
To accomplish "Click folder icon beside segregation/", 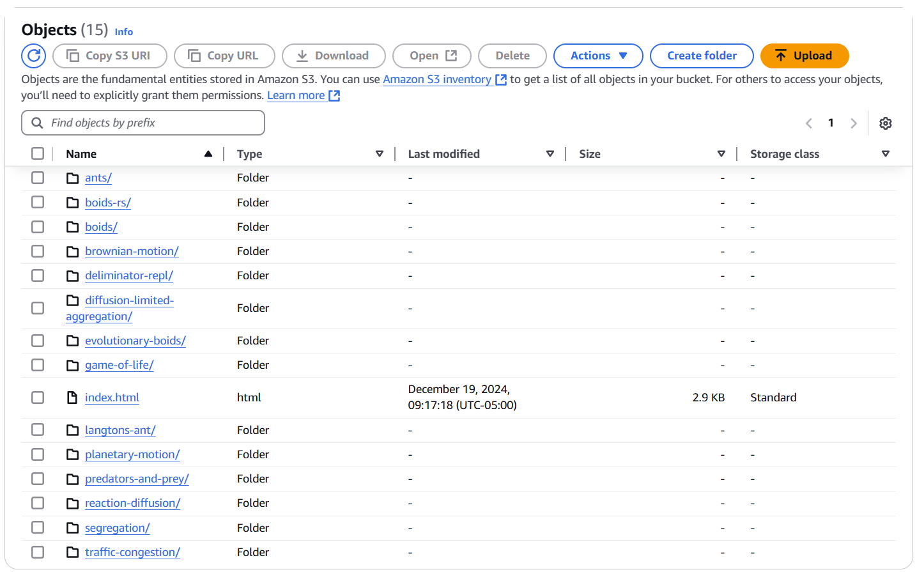I will tap(73, 528).
